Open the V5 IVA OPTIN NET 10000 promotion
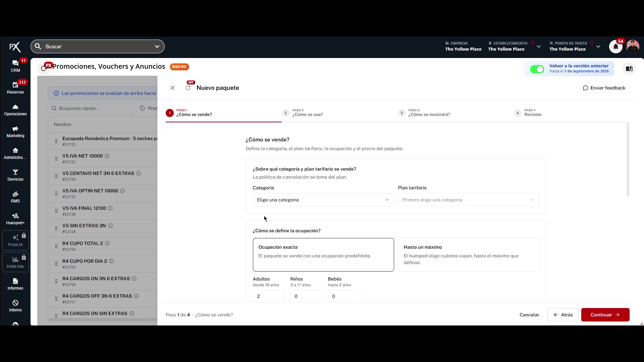Viewport: 644px width, 362px height. (90, 191)
